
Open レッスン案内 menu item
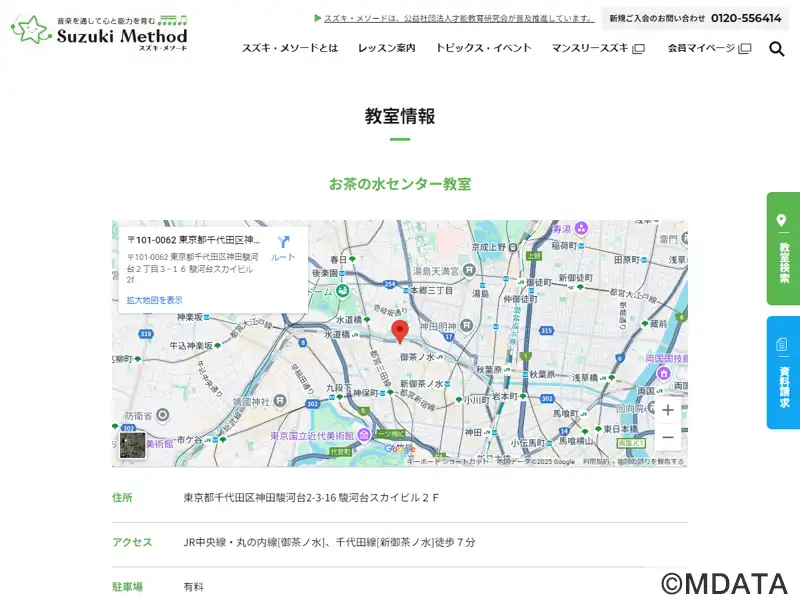(x=386, y=48)
